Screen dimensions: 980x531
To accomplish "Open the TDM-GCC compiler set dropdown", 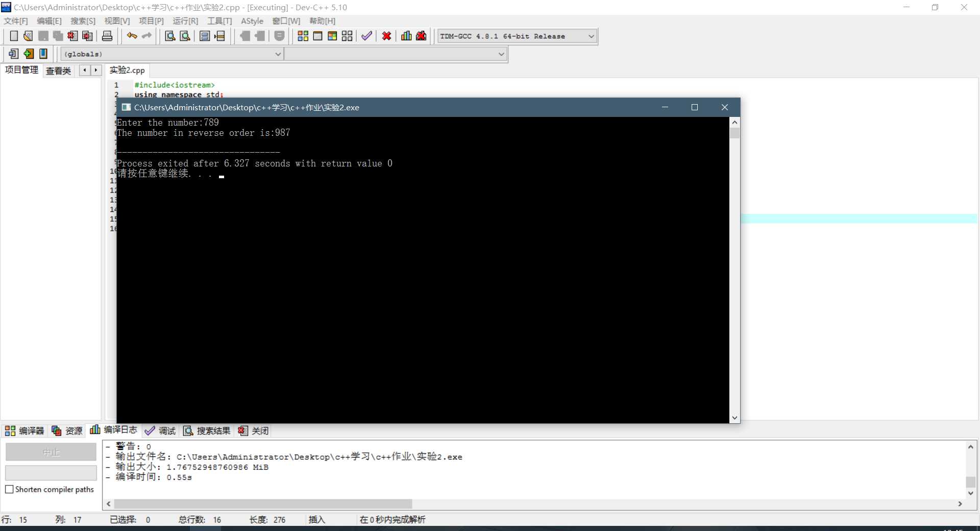I will click(x=591, y=36).
